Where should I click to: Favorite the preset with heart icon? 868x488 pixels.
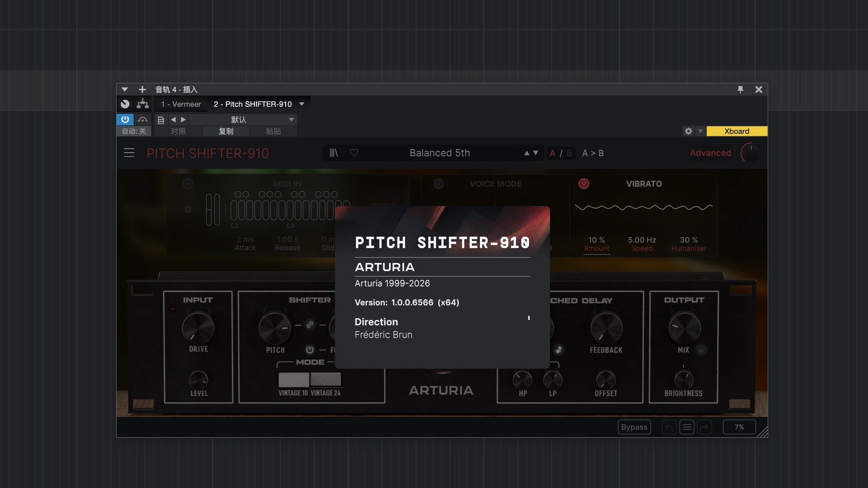pyautogui.click(x=354, y=153)
